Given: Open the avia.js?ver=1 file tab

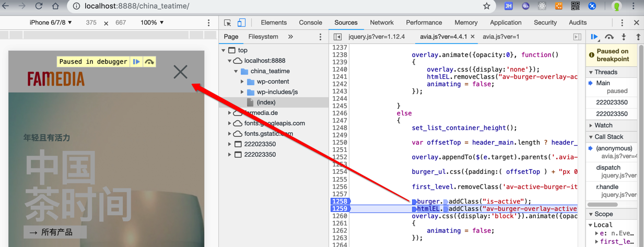Looking at the screenshot, I should tap(501, 37).
